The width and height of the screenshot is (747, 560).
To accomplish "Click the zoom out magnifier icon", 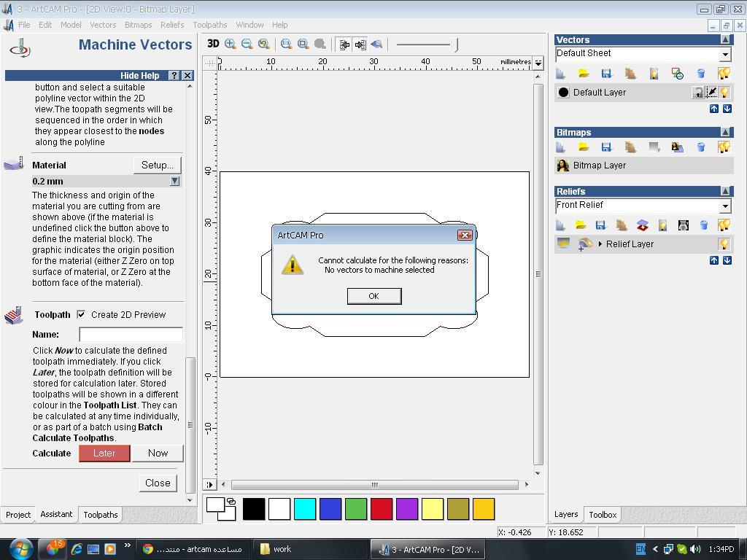I will (247, 44).
